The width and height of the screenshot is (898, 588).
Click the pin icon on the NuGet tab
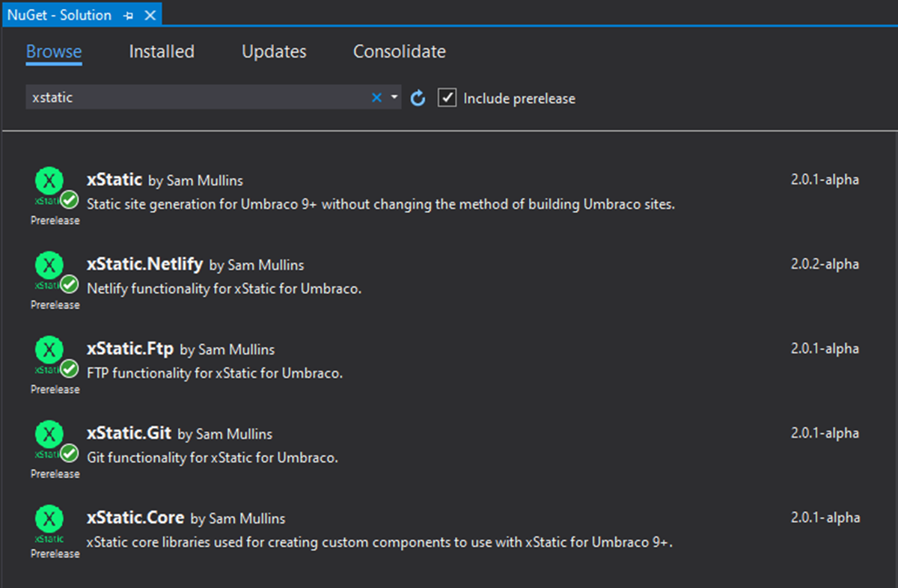(x=127, y=14)
